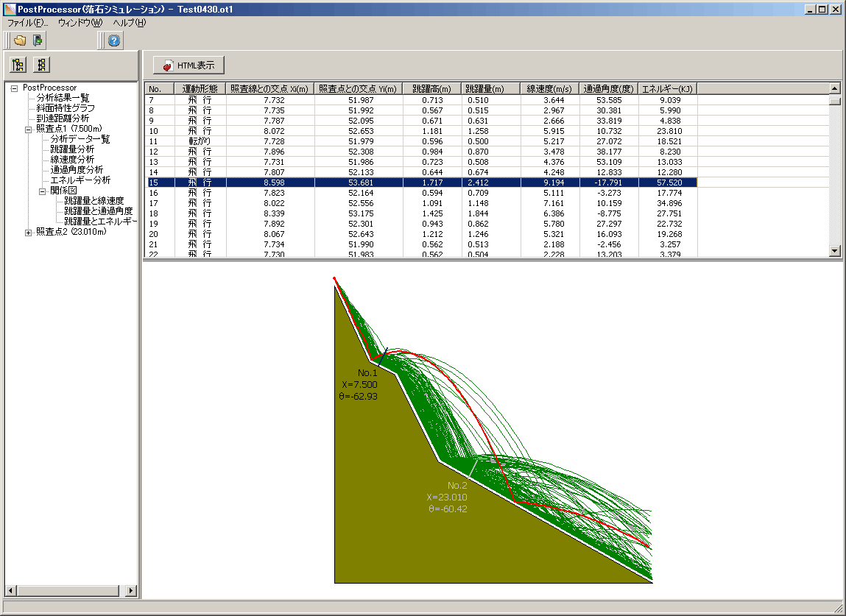This screenshot has height=616, width=846.
Task: Open the ファイル(F) menu
Action: tap(27, 23)
